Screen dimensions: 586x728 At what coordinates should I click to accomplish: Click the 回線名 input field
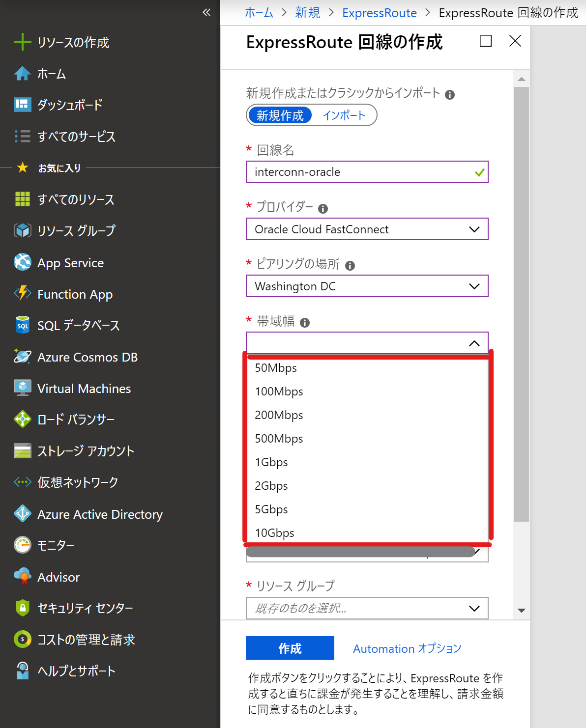[362, 172]
